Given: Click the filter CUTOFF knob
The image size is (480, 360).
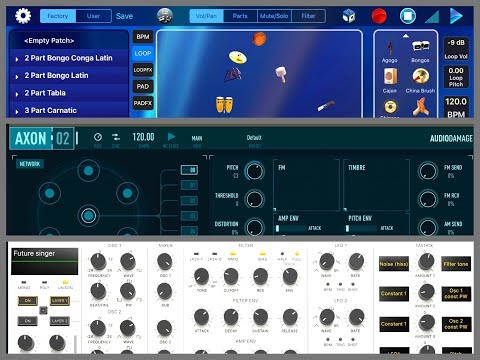Looking at the screenshot, I should pyautogui.click(x=231, y=276).
